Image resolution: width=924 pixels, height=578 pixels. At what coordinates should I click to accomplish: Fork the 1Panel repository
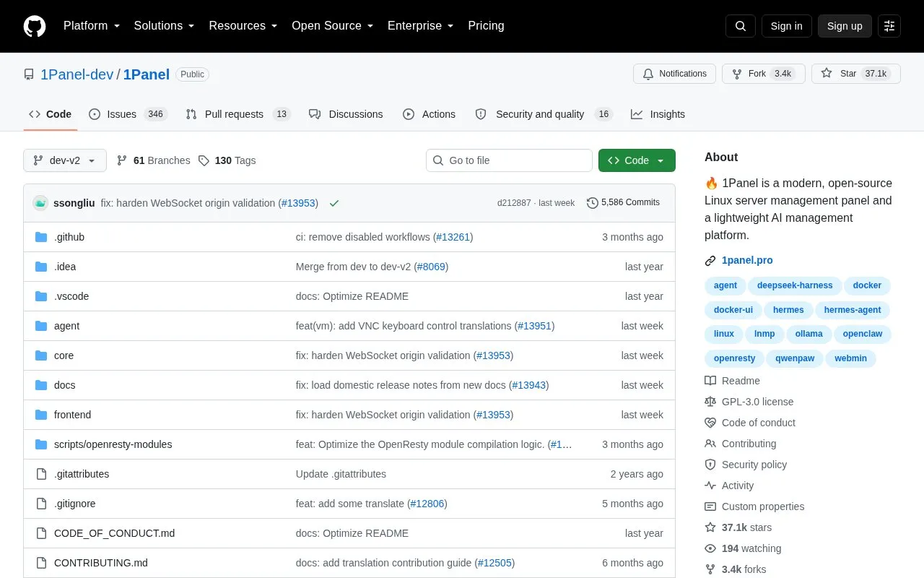coord(764,74)
